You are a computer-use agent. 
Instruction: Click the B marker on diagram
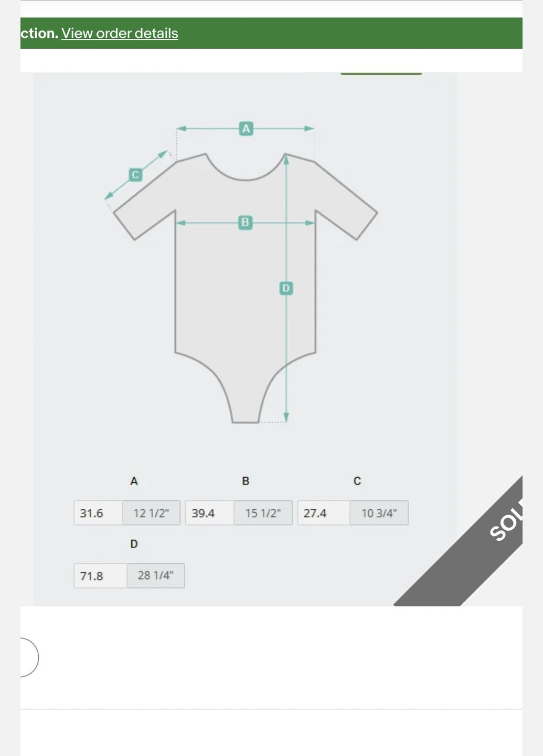coord(245,223)
